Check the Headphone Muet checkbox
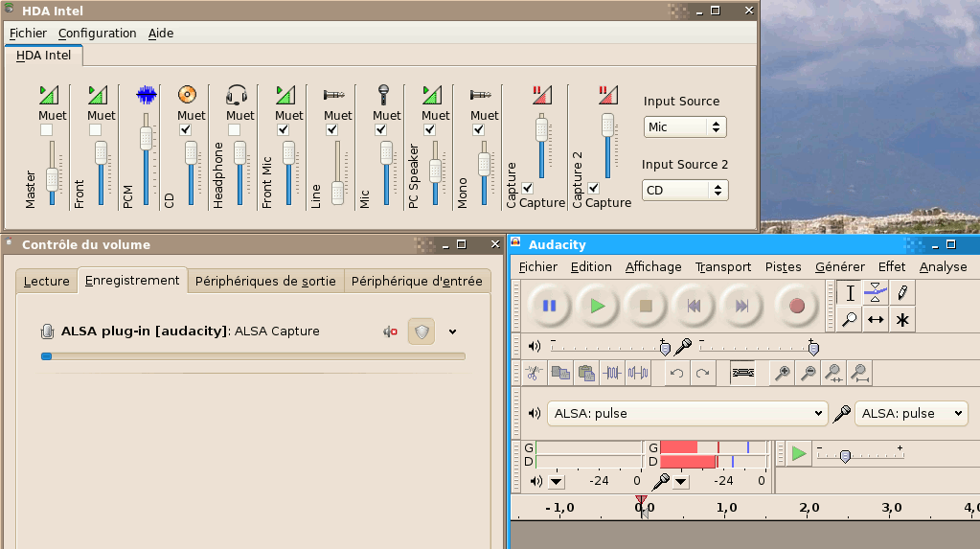Image resolution: width=980 pixels, height=549 pixels. coord(234,130)
